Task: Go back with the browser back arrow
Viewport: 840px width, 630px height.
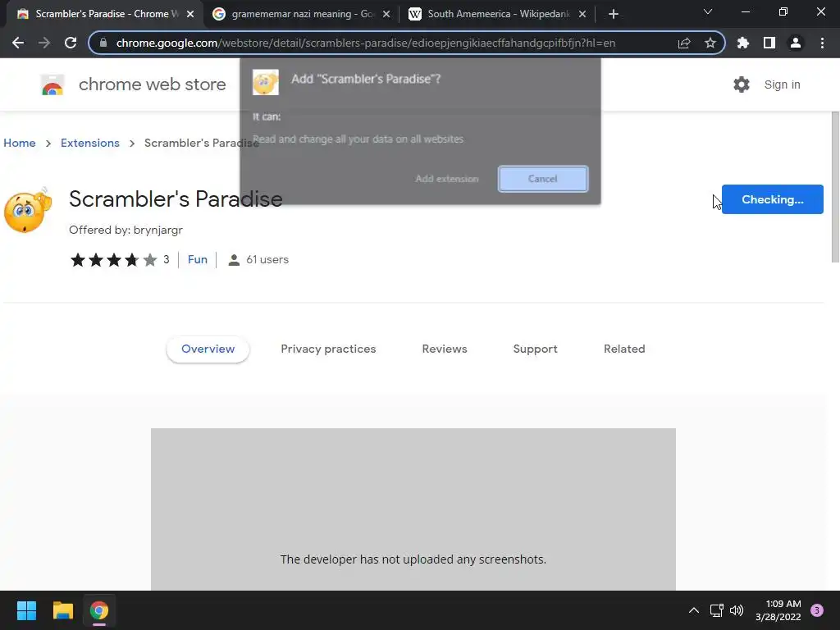Action: click(18, 43)
